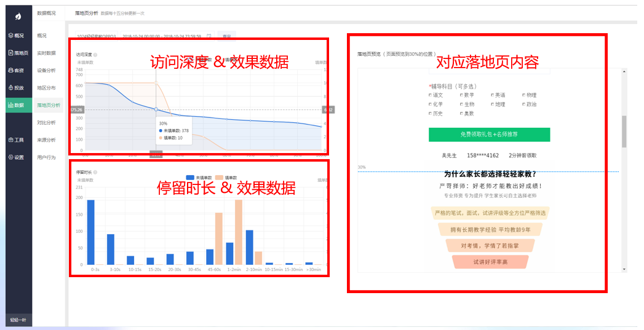Open 设置 with the gear icon
Image resolution: width=644 pixels, height=330 pixels.
16,157
